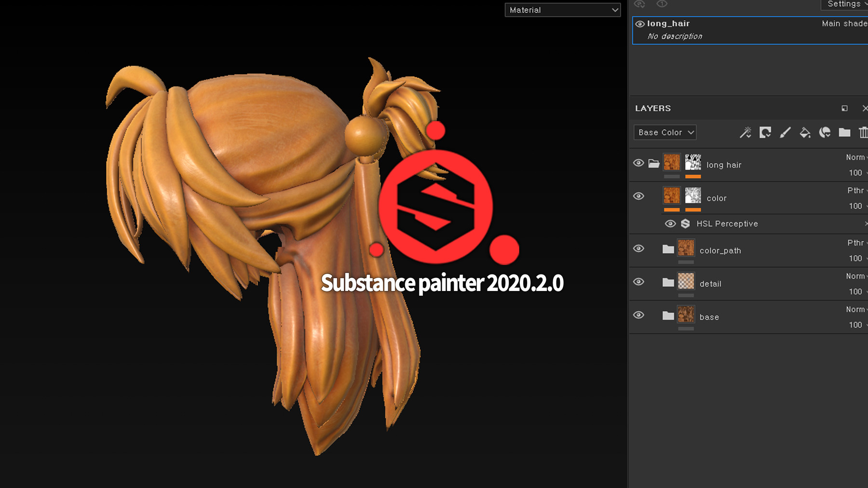Change base folder blend mode Norm
The image size is (868, 488).
[856, 310]
